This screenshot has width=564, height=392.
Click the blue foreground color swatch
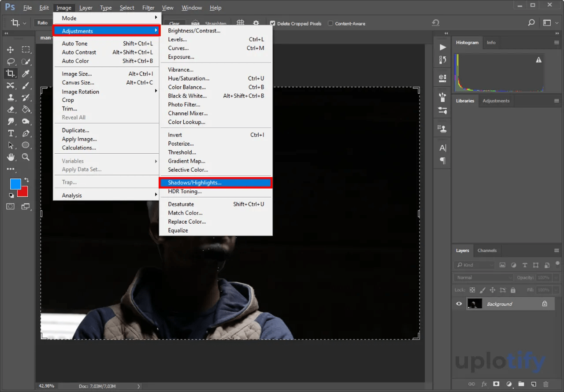[15, 184]
